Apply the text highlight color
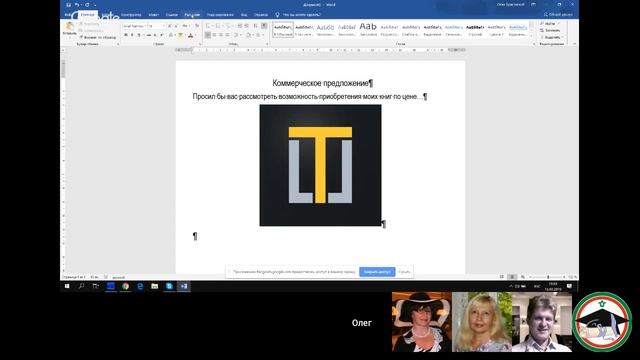 [x=180, y=36]
